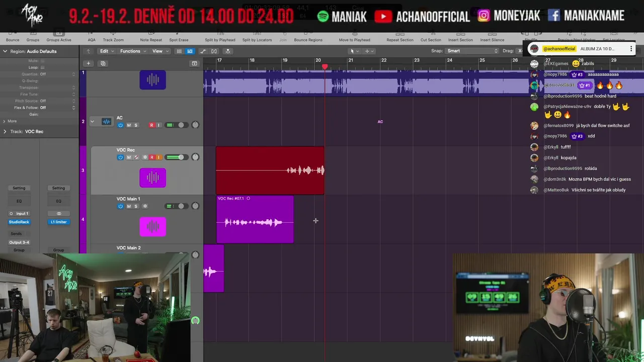Mute the VOC Rec track
This screenshot has width=644, height=362.
[129, 157]
